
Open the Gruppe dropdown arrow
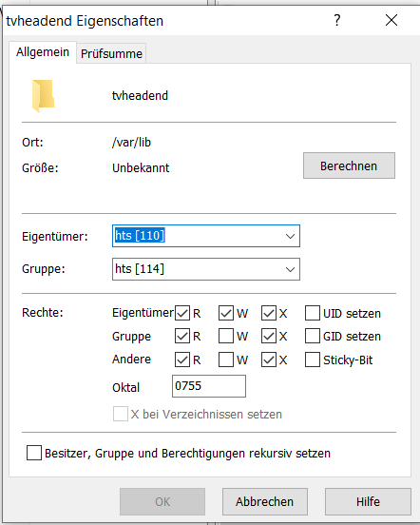290,269
